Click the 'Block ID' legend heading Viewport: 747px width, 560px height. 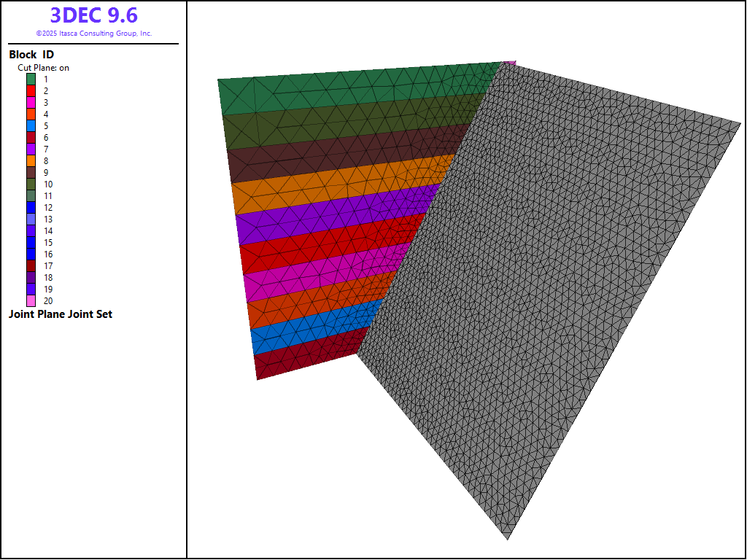pyautogui.click(x=31, y=55)
